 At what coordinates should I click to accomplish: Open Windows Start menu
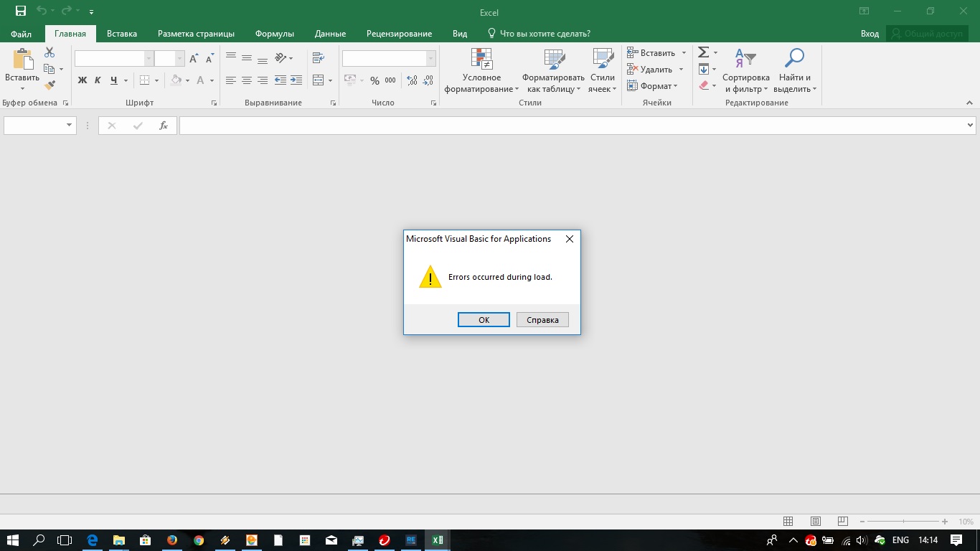click(x=13, y=540)
